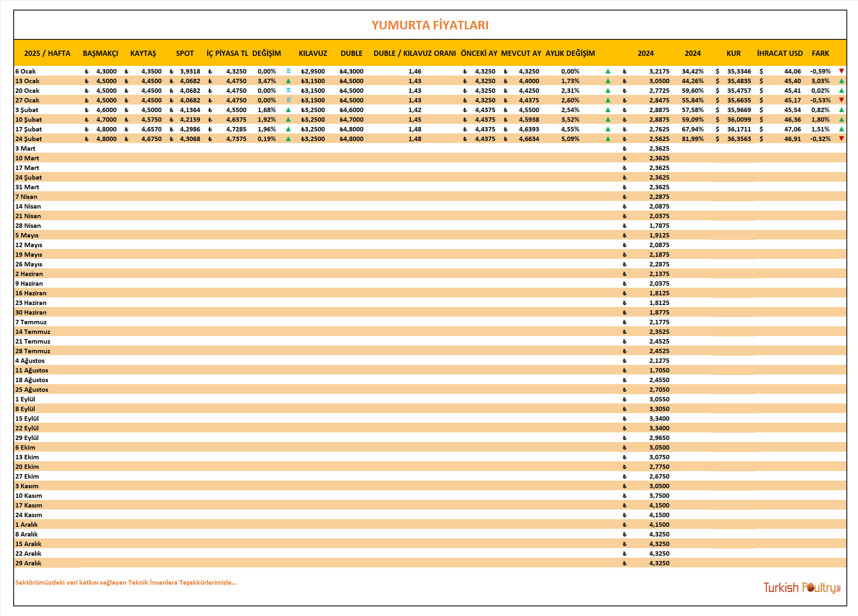The width and height of the screenshot is (858, 616).
Task: Select the SPOT column header
Action: [185, 53]
